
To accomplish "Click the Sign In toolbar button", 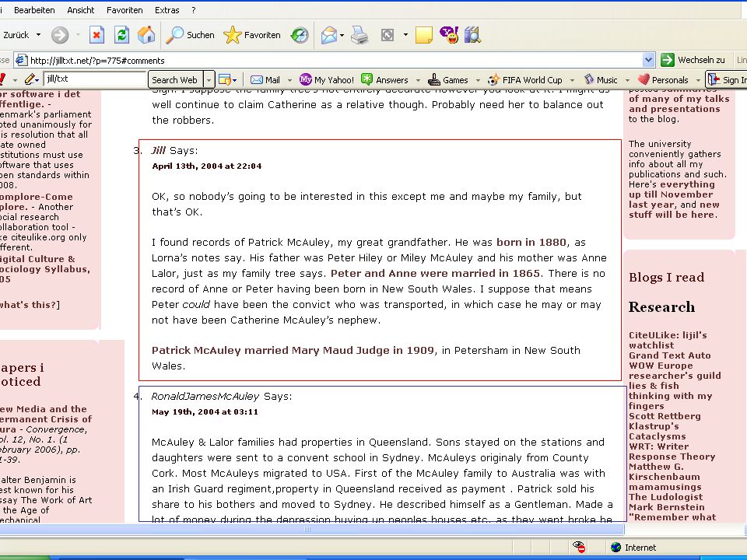I will 727,80.
